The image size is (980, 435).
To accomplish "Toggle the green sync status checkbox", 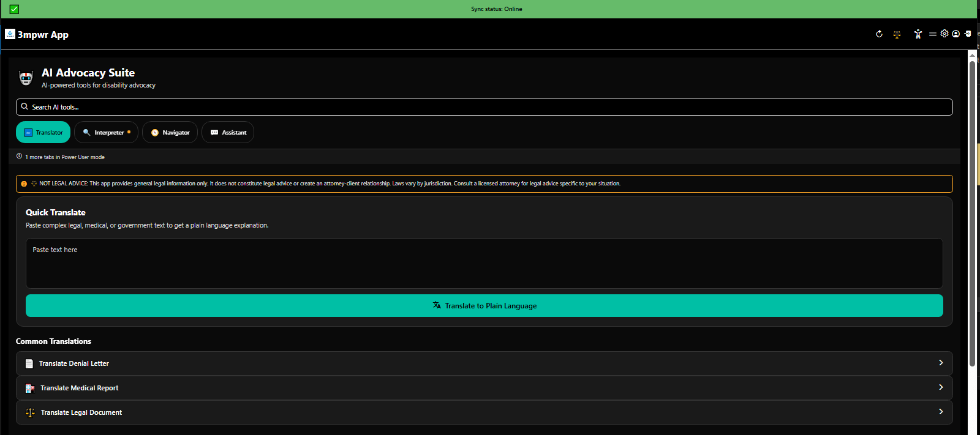I will pos(14,9).
